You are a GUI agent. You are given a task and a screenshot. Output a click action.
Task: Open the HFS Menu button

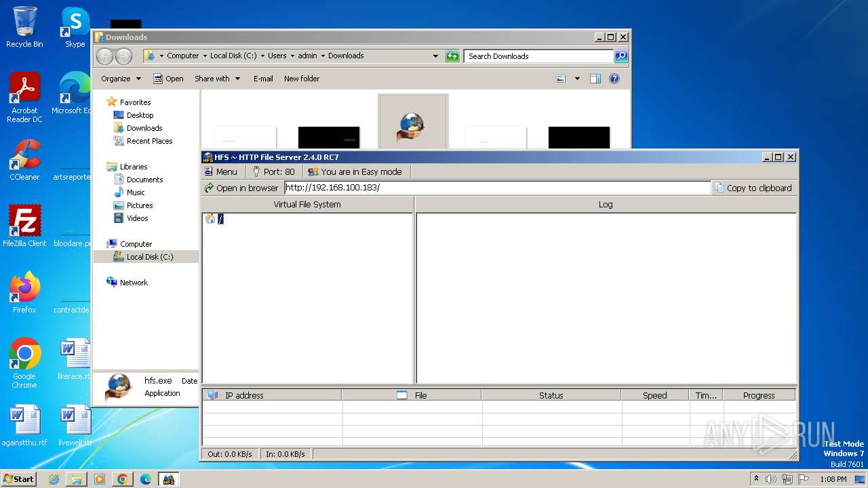click(221, 171)
